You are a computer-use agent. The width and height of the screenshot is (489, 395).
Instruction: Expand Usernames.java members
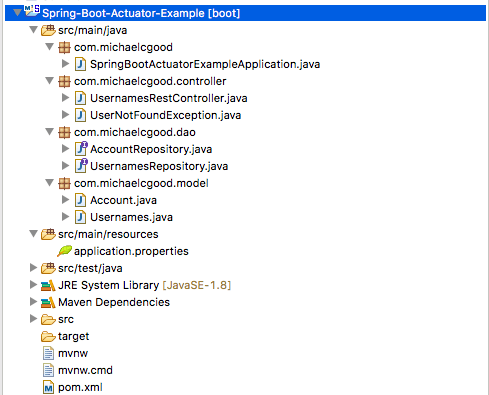(x=66, y=217)
